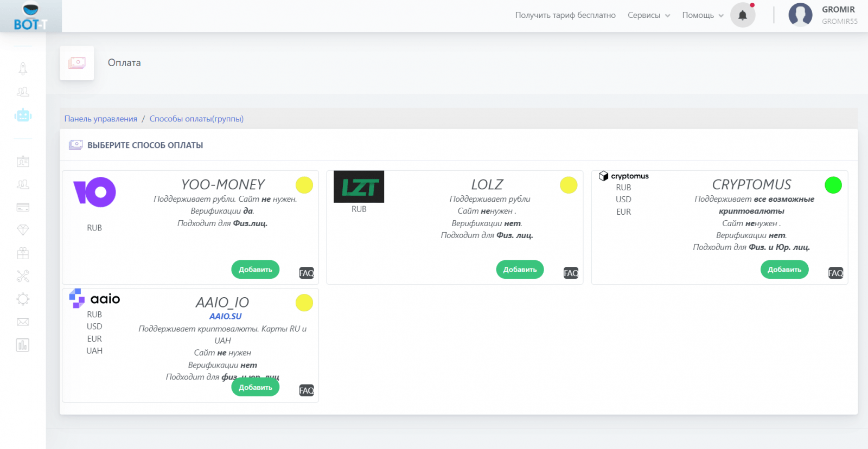The height and width of the screenshot is (449, 868).
Task: Open the diamond sidebar icon
Action: pyautogui.click(x=23, y=230)
